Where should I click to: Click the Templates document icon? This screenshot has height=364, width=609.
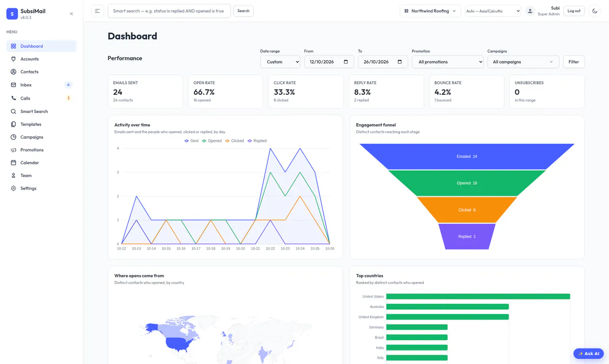tap(13, 125)
